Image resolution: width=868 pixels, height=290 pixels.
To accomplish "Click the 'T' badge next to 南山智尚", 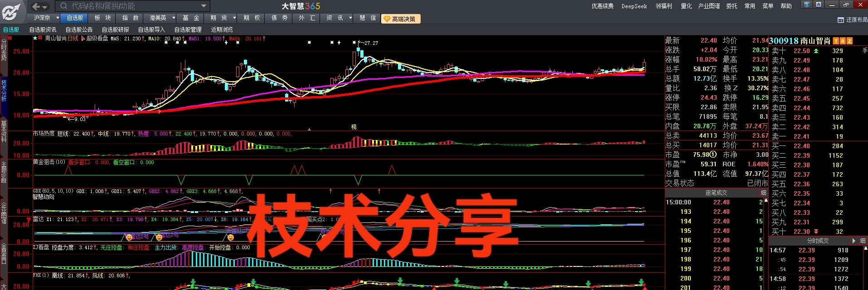I will coord(836,41).
